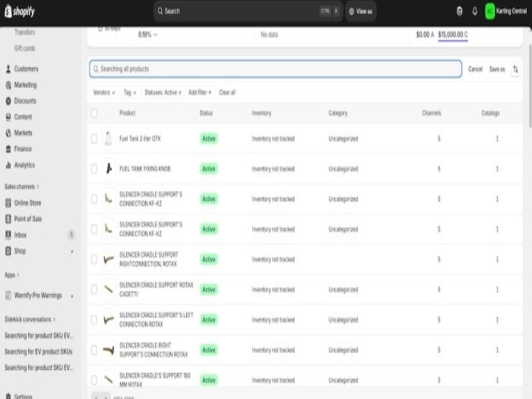The height and width of the screenshot is (399, 532).
Task: Open the Sidekick assistant icon
Action: click(x=460, y=11)
